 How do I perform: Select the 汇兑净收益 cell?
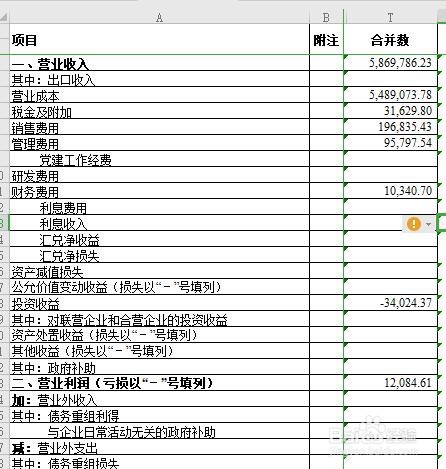pyautogui.click(x=160, y=239)
